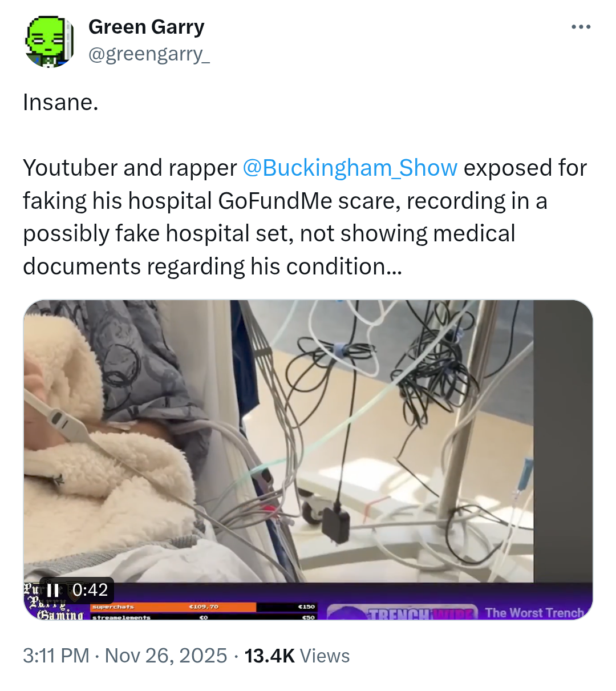The height and width of the screenshot is (691, 616).
Task: Click the streamelements bar label
Action: click(x=121, y=617)
